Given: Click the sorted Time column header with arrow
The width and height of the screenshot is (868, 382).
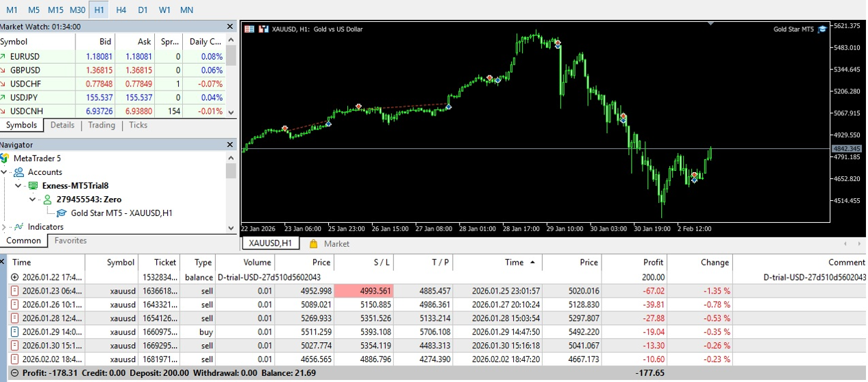Looking at the screenshot, I should (497, 262).
